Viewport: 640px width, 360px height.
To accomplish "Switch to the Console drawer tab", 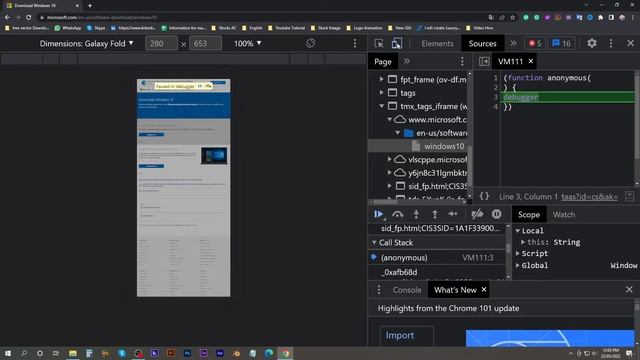I will [x=407, y=290].
